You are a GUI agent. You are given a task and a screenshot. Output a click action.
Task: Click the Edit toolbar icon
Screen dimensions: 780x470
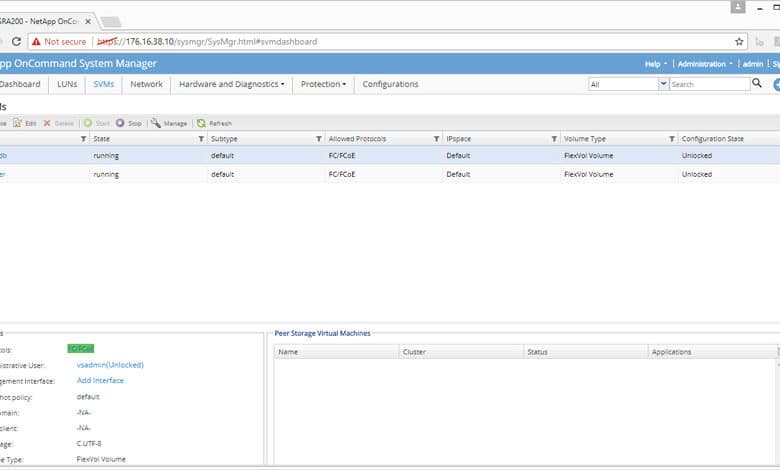coord(17,123)
